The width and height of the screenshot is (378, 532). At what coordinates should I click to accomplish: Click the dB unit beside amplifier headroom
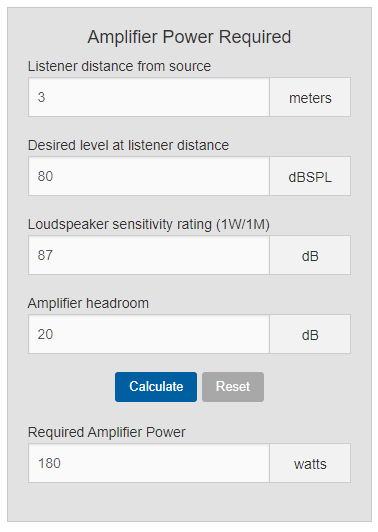pos(310,335)
